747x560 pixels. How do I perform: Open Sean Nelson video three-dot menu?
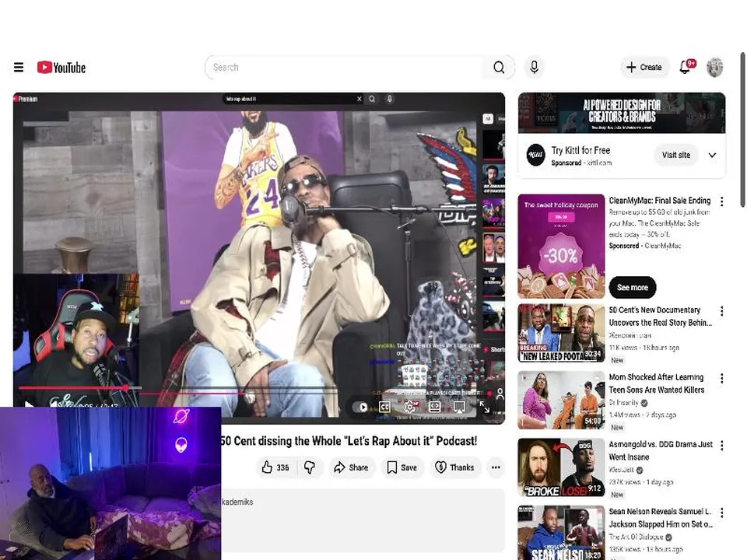pyautogui.click(x=722, y=513)
